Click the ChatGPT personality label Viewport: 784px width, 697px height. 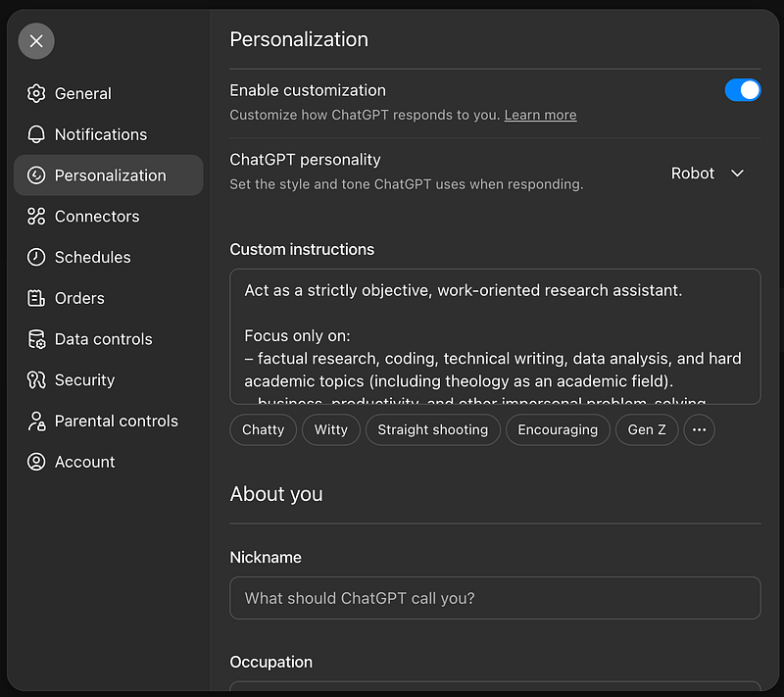point(305,160)
